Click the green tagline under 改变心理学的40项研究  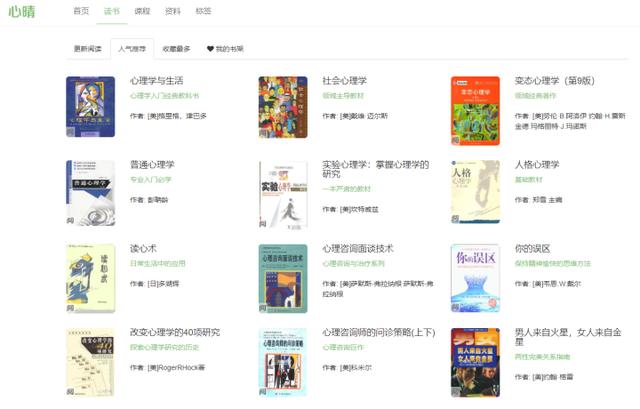pos(164,348)
